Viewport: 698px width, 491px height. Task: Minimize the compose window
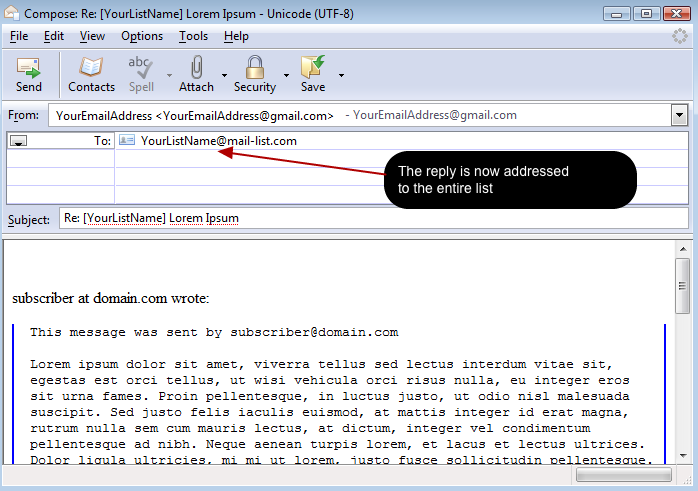617,13
